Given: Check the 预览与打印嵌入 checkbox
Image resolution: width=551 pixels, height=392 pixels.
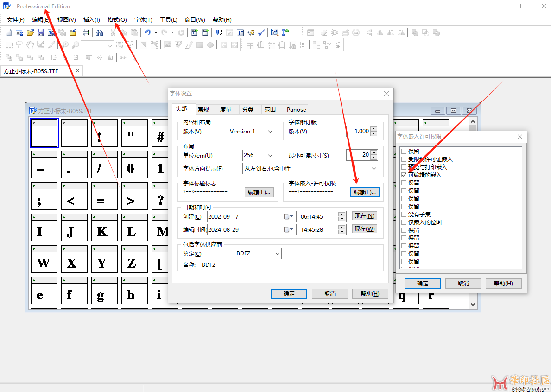Looking at the screenshot, I should (x=404, y=167).
